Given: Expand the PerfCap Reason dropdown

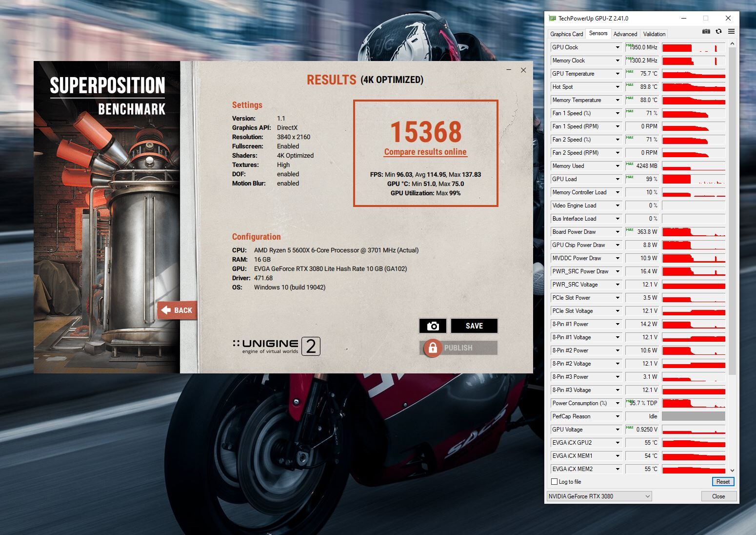Looking at the screenshot, I should point(617,416).
